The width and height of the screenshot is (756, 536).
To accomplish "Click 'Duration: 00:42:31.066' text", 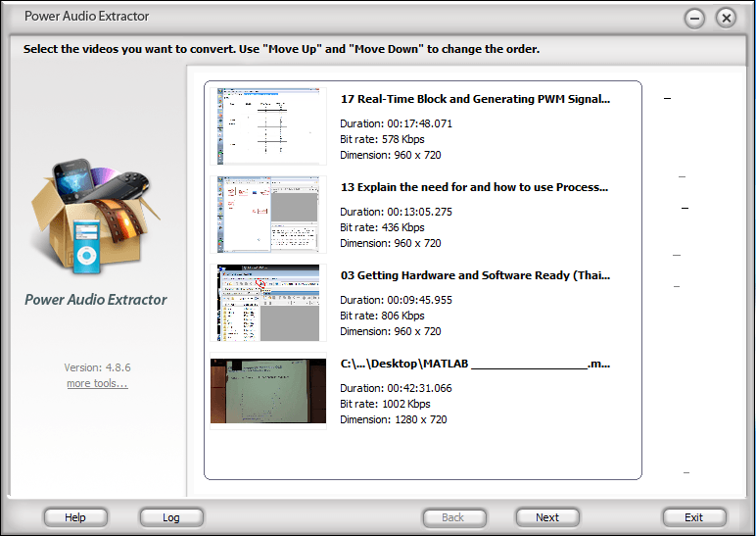I will (397, 388).
